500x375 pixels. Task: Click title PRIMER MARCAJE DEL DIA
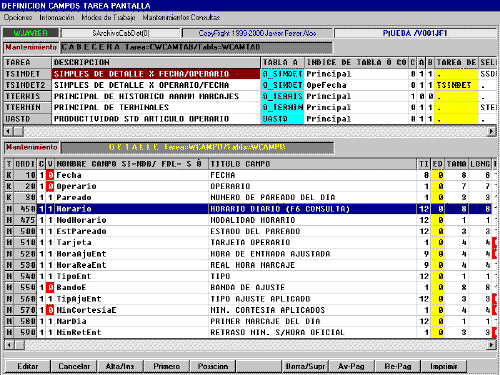click(313, 321)
